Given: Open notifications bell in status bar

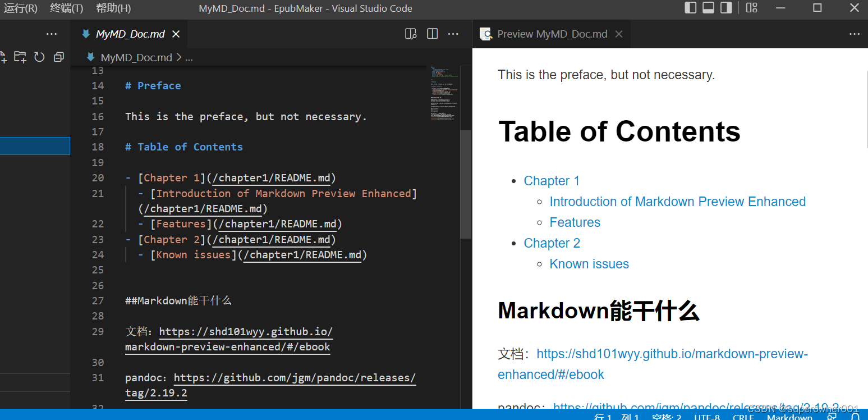Looking at the screenshot, I should 855,417.
